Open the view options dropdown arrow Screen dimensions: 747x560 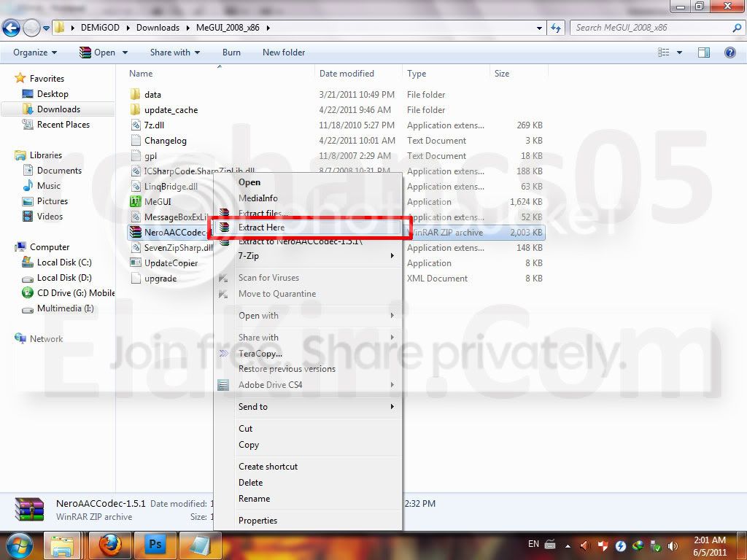point(679,52)
